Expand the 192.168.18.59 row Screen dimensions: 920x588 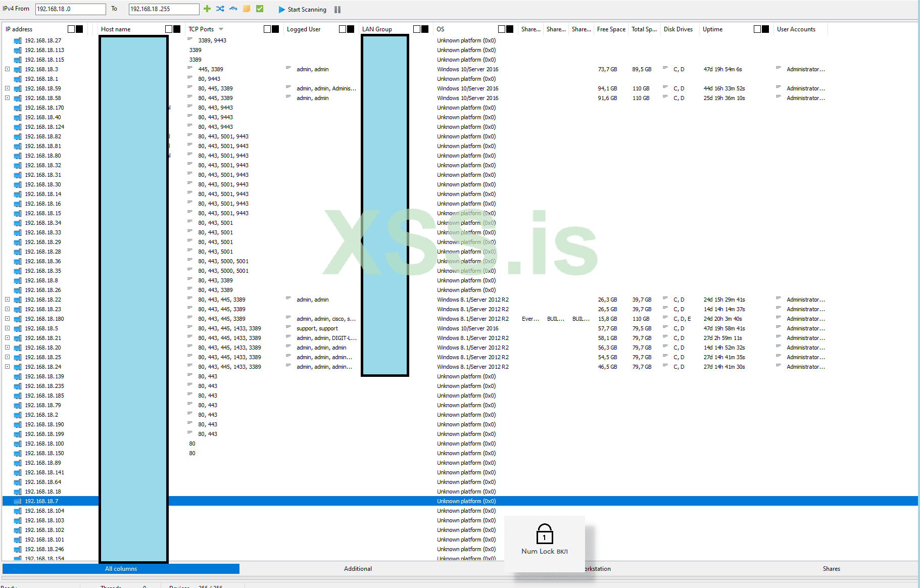(x=7, y=88)
